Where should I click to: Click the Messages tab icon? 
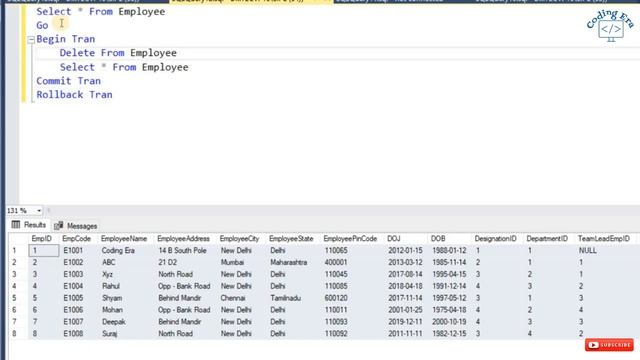click(x=58, y=225)
